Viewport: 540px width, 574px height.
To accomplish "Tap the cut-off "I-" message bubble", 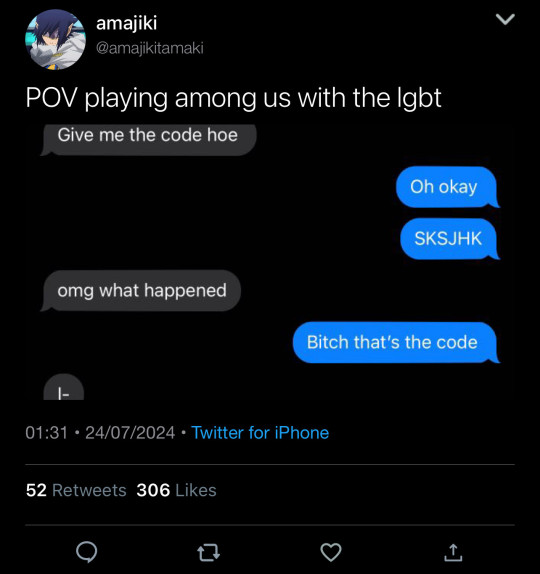I will (x=64, y=387).
